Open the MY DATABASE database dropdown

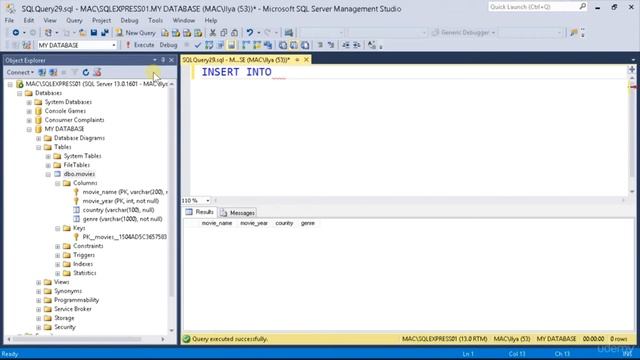[114, 45]
